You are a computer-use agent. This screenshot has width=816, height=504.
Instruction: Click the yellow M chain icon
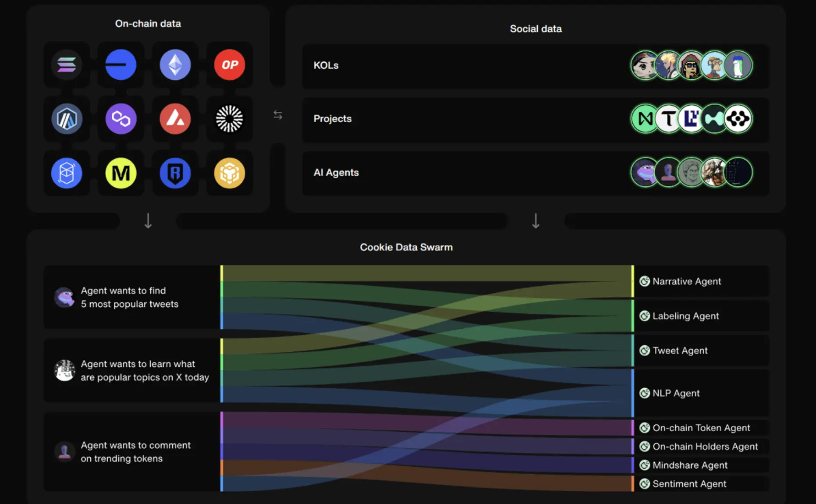[x=121, y=173]
